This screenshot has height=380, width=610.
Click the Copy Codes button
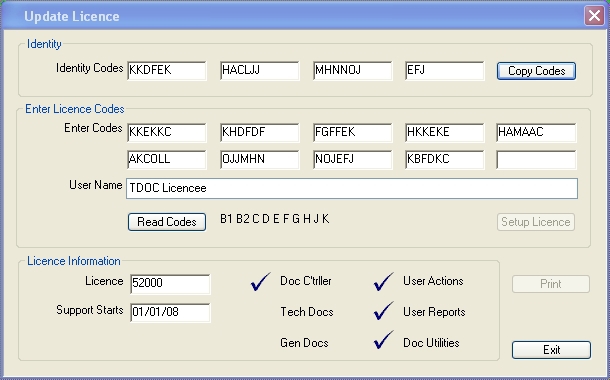coord(536,71)
